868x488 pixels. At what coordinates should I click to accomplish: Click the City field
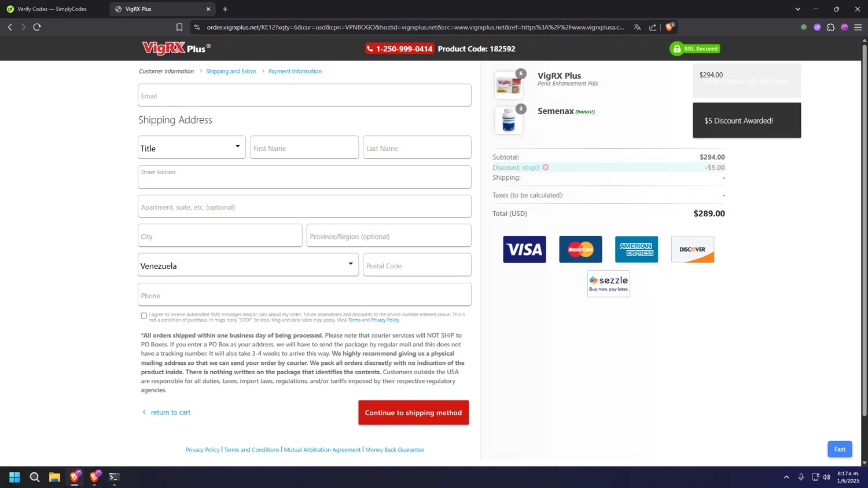(220, 235)
